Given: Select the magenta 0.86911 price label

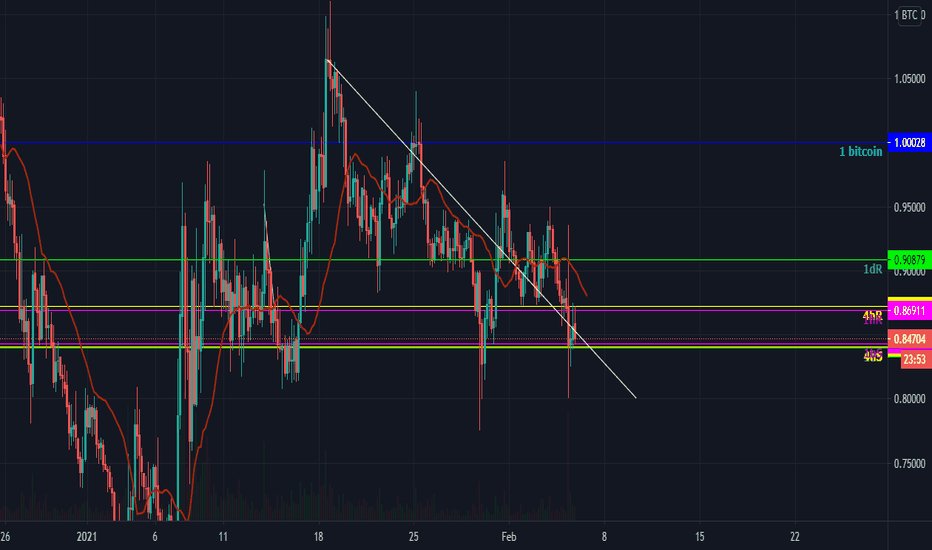Looking at the screenshot, I should 909,310.
